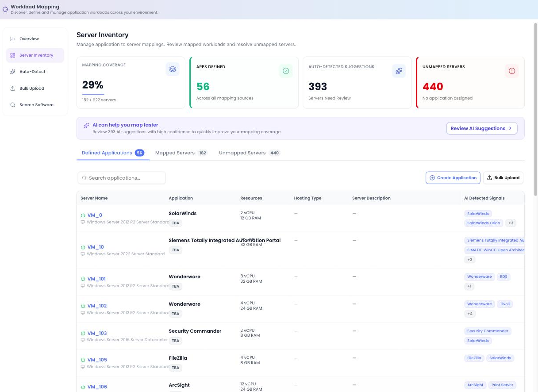Open Bulk Upload from the sidebar
Image resolution: width=538 pixels, height=392 pixels.
tap(35, 88)
